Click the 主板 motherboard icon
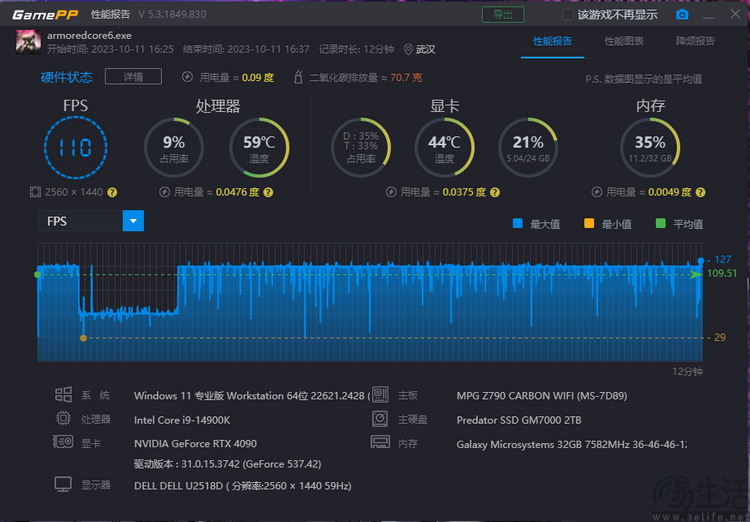The height and width of the screenshot is (522, 750). [x=380, y=395]
